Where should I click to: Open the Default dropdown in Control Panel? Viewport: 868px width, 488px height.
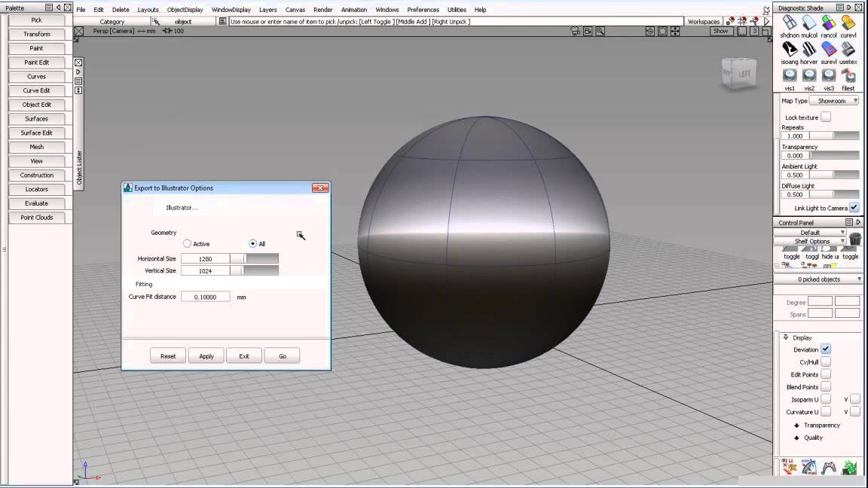click(x=810, y=233)
